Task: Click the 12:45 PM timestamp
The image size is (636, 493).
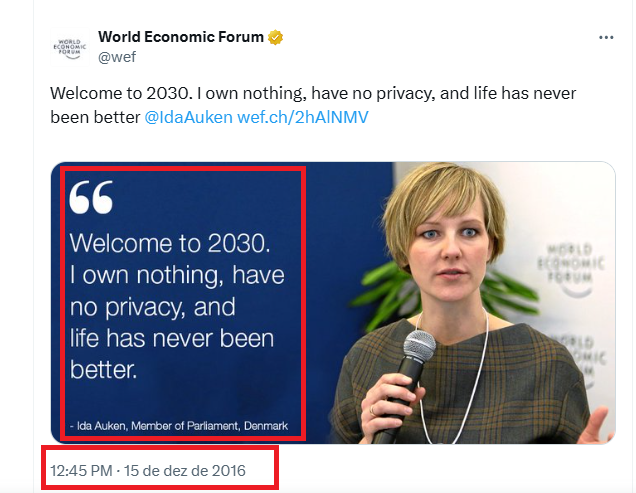Action: click(x=81, y=469)
